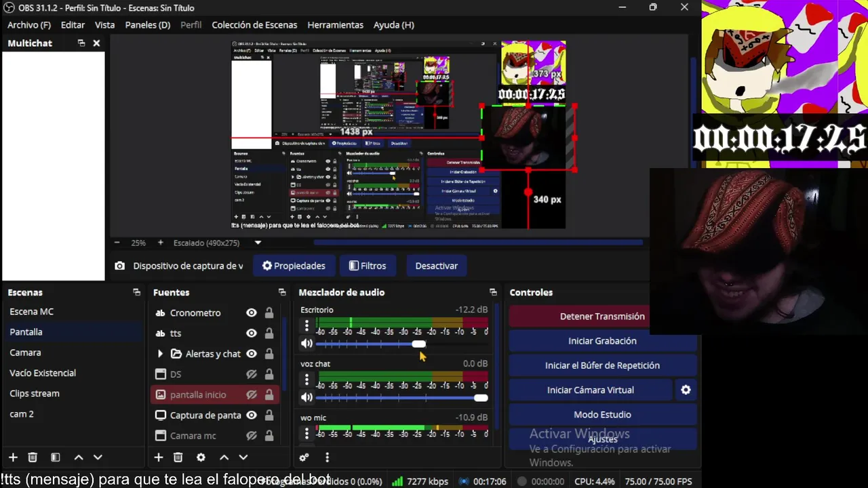Viewport: 868px width, 488px height.
Task: Show the Camara mc source
Action: (252, 436)
